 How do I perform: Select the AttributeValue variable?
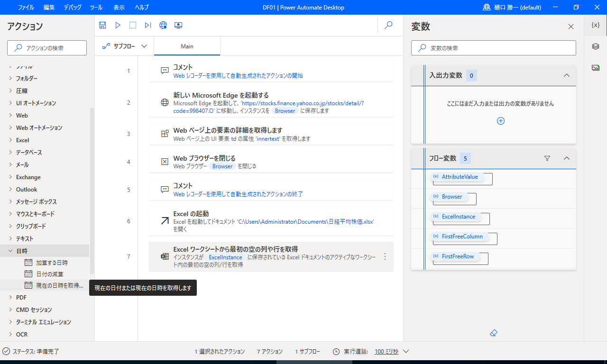(x=457, y=177)
